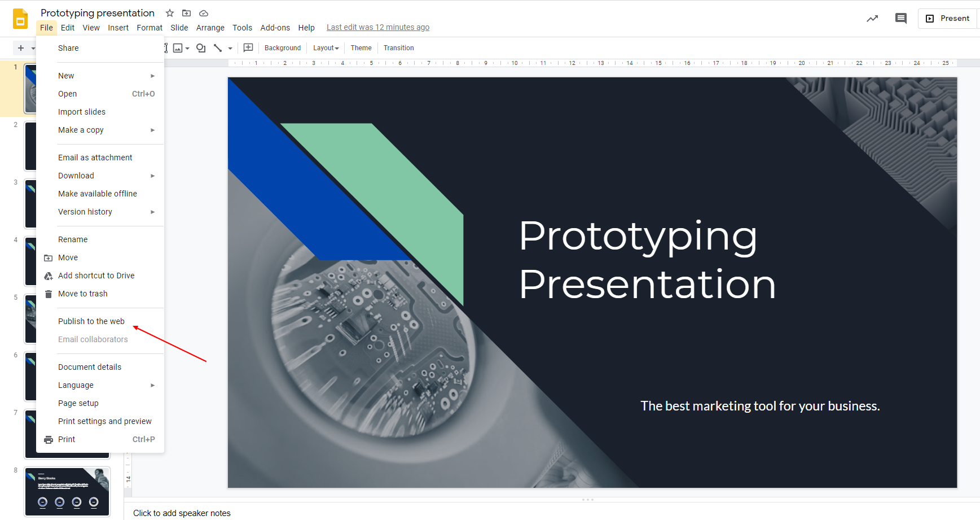Click the printer icon next to Print

pos(49,440)
